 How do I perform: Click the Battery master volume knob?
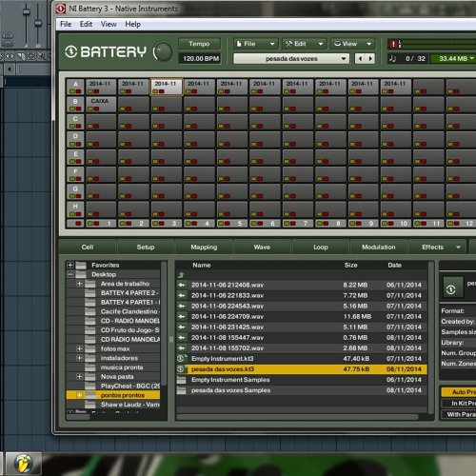(164, 51)
